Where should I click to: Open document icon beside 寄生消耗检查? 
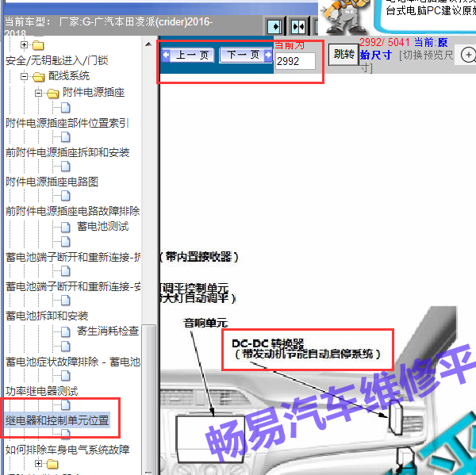(66, 331)
